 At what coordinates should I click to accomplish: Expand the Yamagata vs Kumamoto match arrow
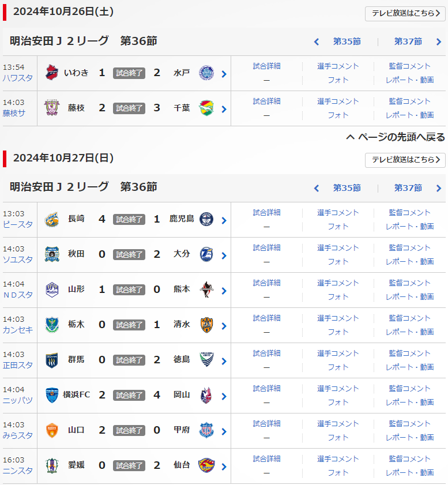coord(224,291)
